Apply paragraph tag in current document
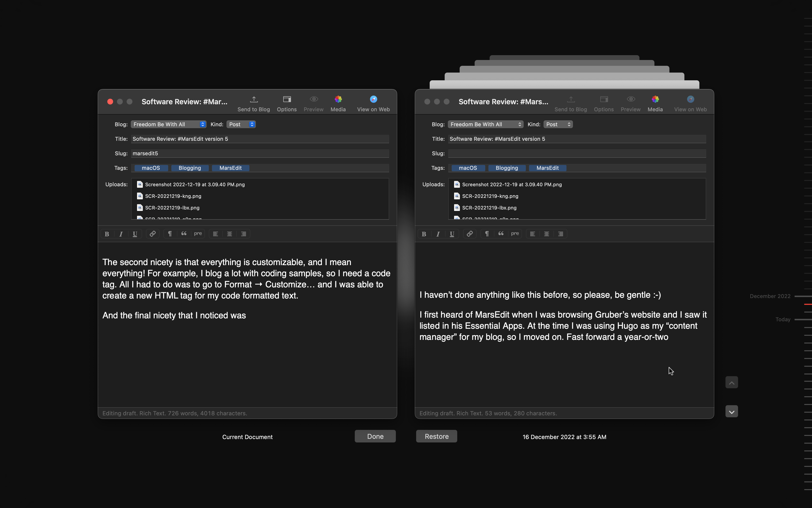The height and width of the screenshot is (508, 812). pyautogui.click(x=170, y=234)
